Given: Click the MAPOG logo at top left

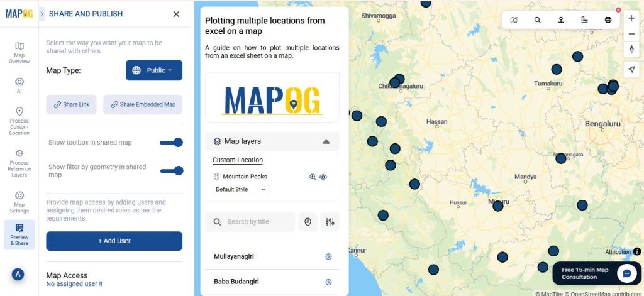Looking at the screenshot, I should click(19, 14).
